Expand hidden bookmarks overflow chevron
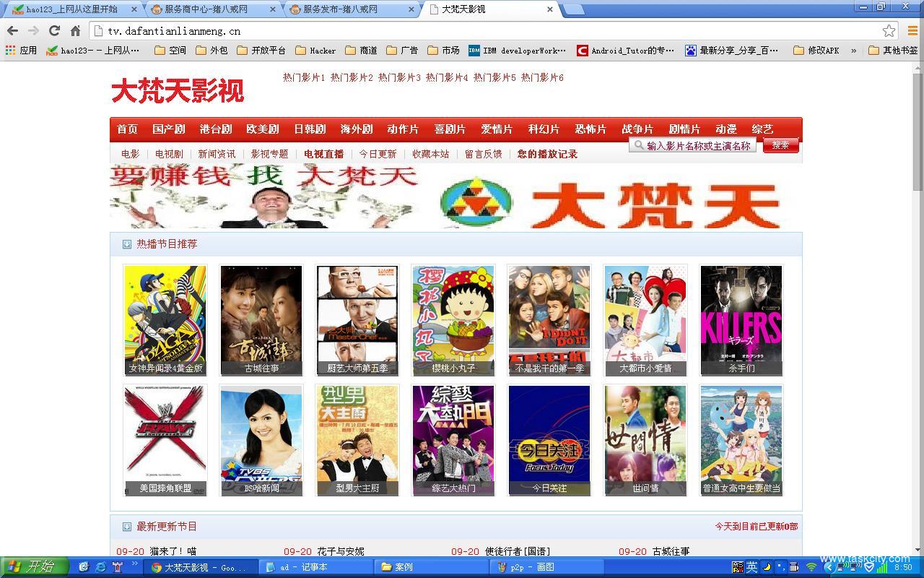This screenshot has height=578, width=924. click(854, 51)
